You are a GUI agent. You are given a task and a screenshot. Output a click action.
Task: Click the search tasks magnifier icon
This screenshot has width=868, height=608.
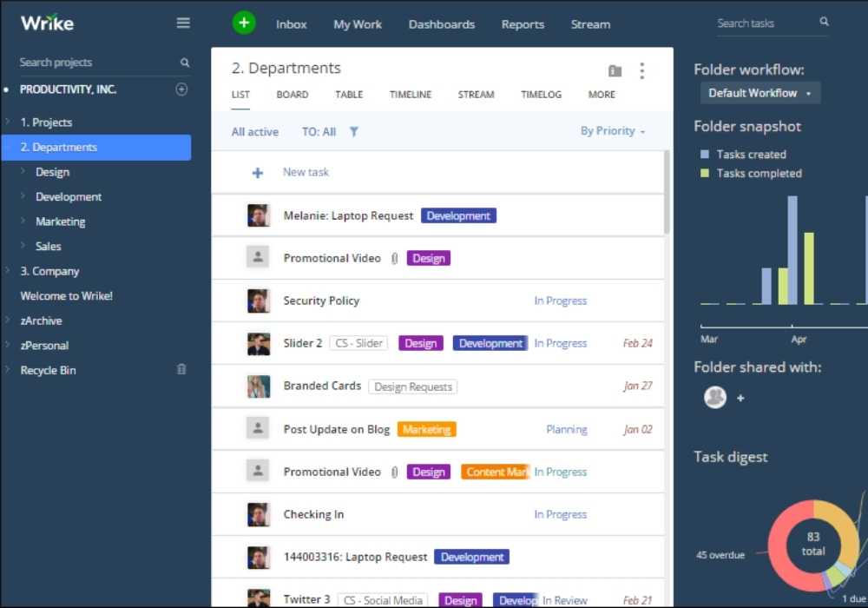[x=824, y=22]
